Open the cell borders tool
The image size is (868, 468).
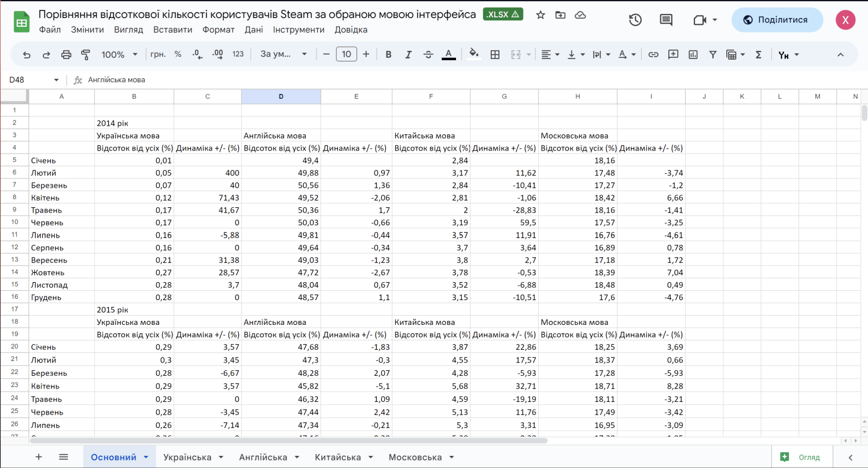tap(495, 54)
